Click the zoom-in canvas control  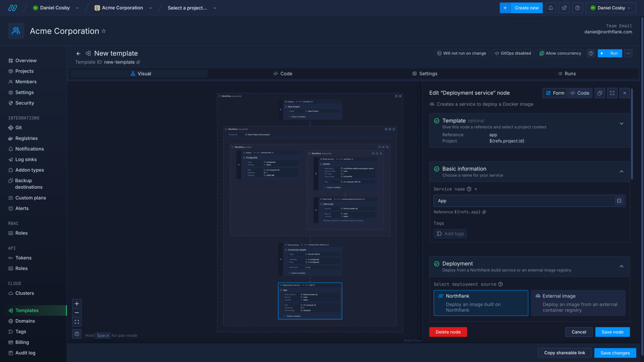(x=76, y=304)
